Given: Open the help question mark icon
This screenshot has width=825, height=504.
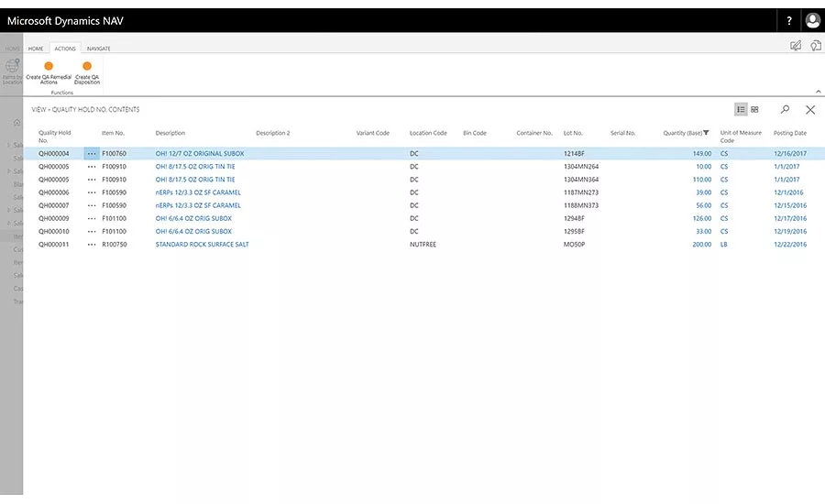Looking at the screenshot, I should (x=788, y=21).
